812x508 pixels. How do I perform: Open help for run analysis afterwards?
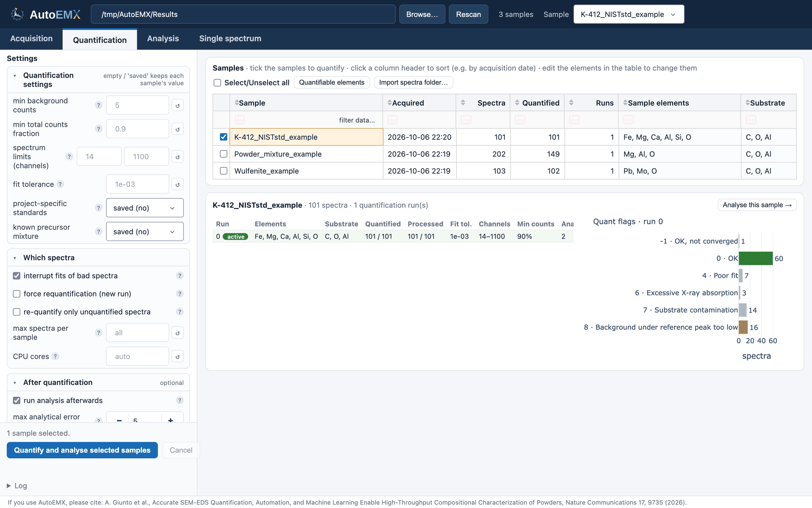(x=180, y=400)
